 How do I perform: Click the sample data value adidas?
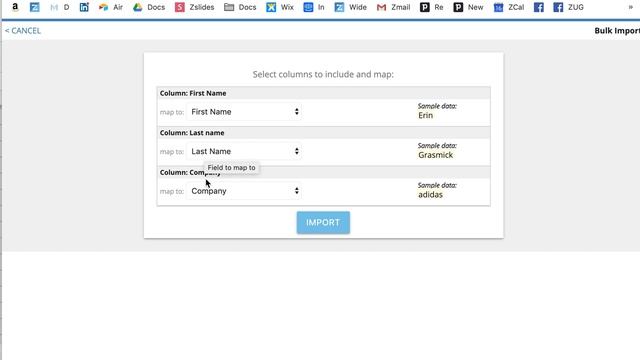[430, 195]
